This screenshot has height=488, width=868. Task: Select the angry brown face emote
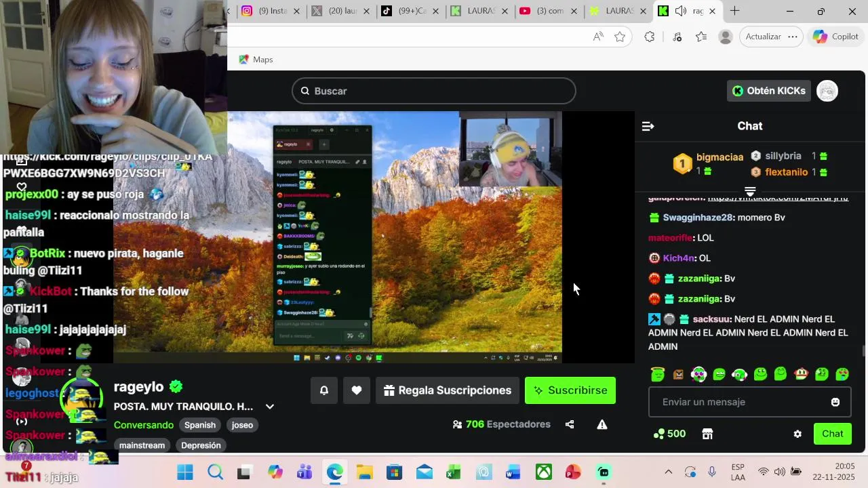[x=678, y=373]
